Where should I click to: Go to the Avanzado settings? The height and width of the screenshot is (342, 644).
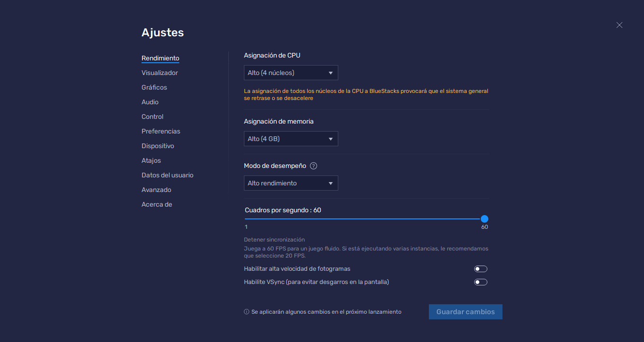[156, 190]
